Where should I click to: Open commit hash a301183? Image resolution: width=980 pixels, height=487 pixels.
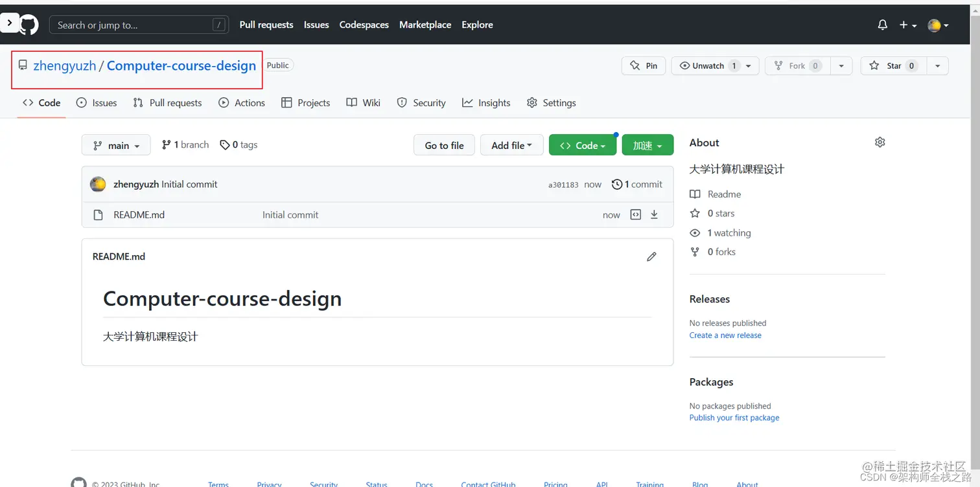[563, 185]
